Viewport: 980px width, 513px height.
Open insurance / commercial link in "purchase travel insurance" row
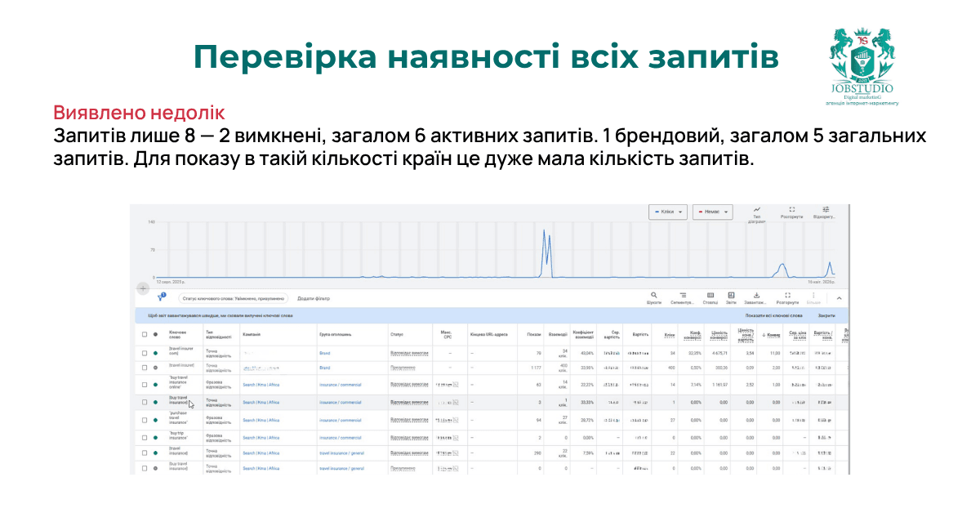(340, 420)
